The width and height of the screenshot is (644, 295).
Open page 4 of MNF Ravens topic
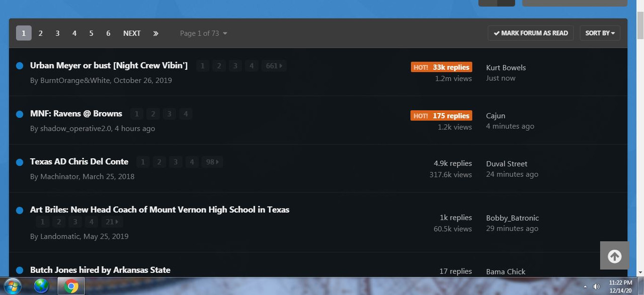[x=186, y=114]
